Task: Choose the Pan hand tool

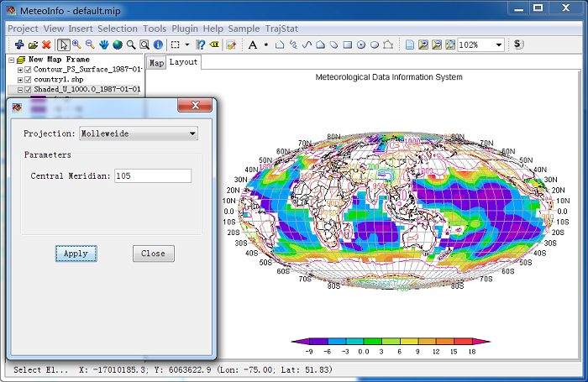Action: 104,44
